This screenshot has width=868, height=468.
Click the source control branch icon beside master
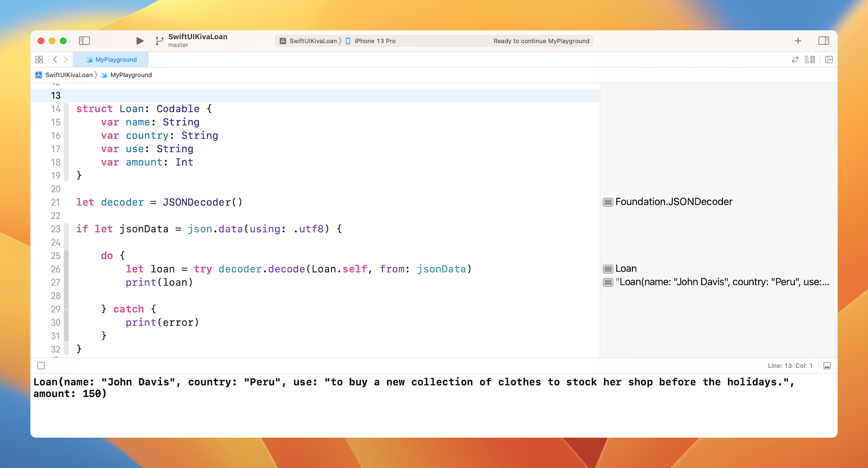click(x=159, y=41)
